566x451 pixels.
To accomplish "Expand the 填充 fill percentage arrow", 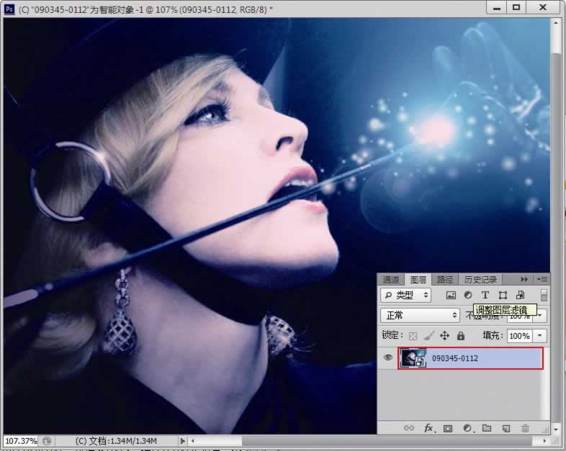I will click(540, 336).
